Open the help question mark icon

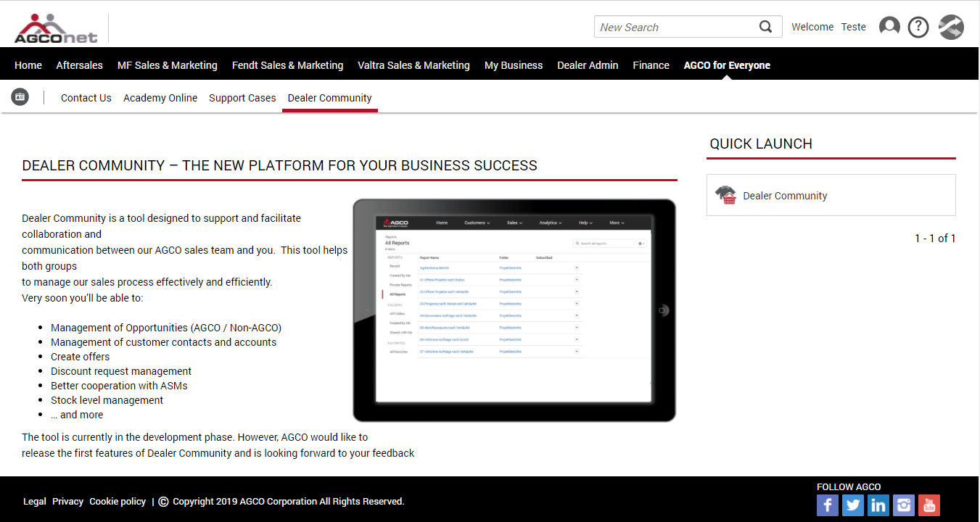tap(918, 27)
